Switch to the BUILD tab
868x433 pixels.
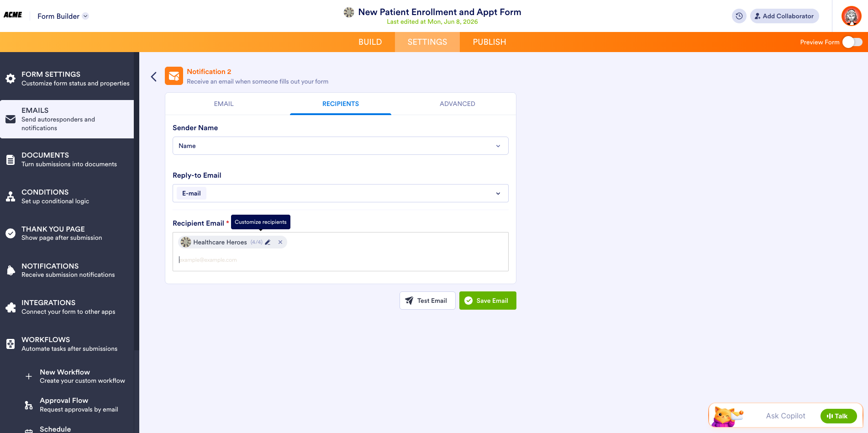point(370,42)
